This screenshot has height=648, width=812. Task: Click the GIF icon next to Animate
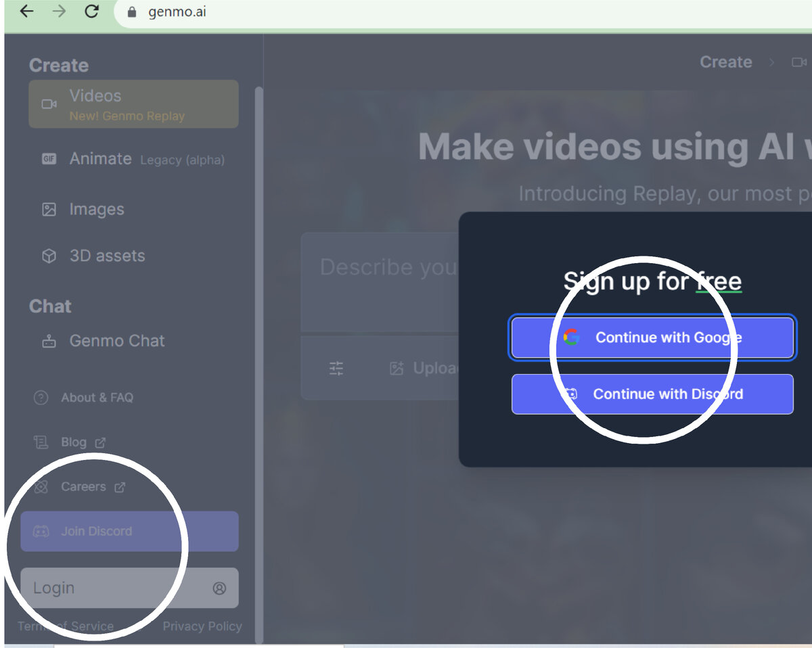49,159
